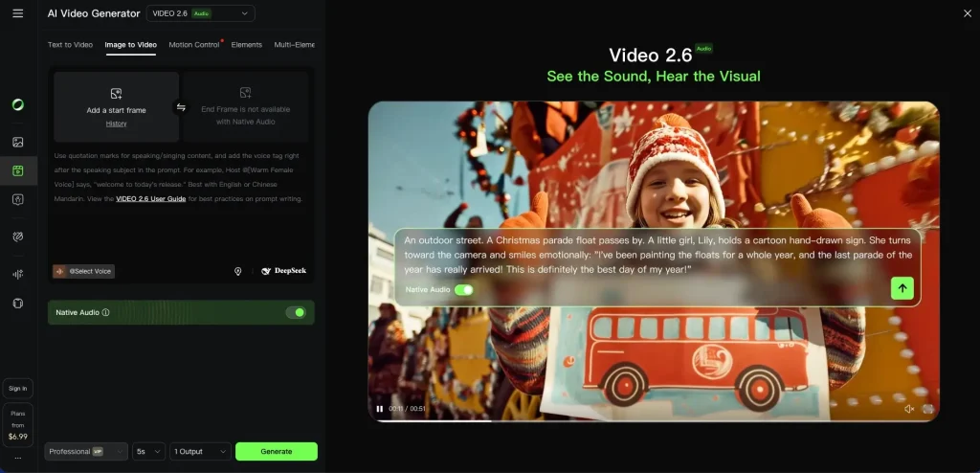Screen dimensions: 980x473
Task: Click the DeepSeek prompt assistant
Action: click(x=284, y=271)
